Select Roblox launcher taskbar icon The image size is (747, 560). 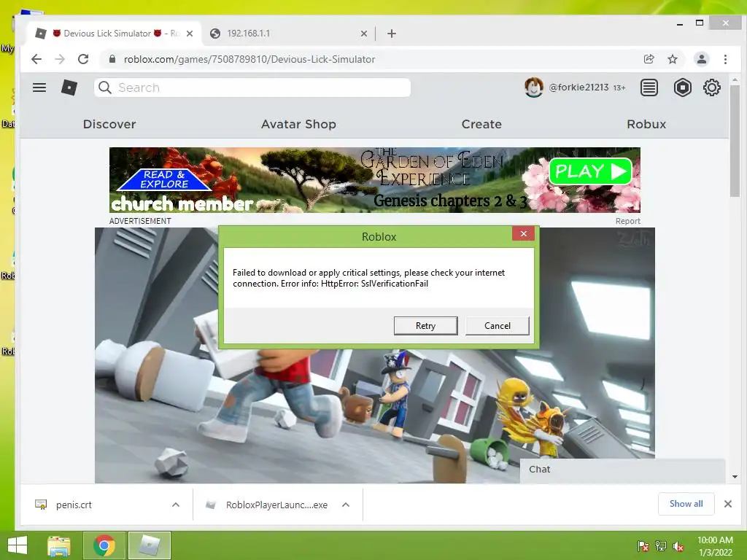[149, 545]
